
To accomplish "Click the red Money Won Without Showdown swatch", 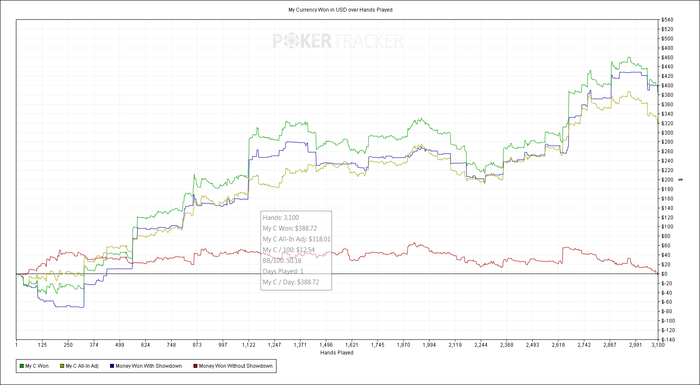I will pyautogui.click(x=195, y=366).
